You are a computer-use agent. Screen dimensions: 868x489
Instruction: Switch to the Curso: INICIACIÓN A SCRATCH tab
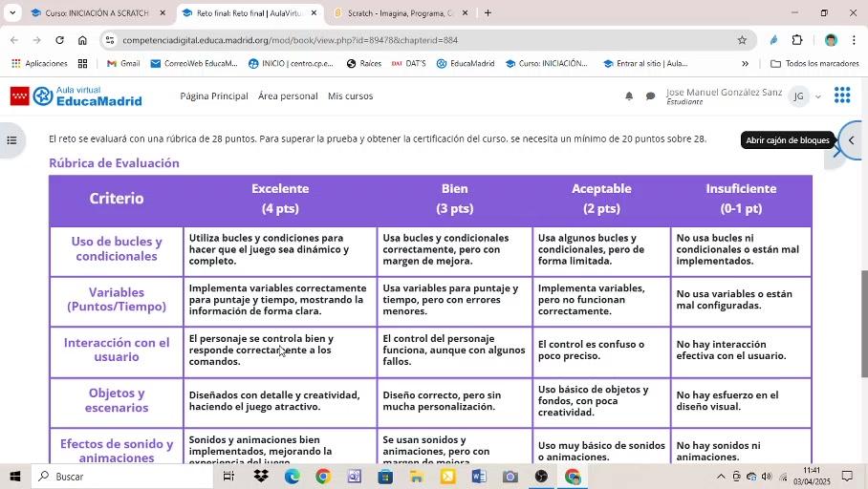98,12
